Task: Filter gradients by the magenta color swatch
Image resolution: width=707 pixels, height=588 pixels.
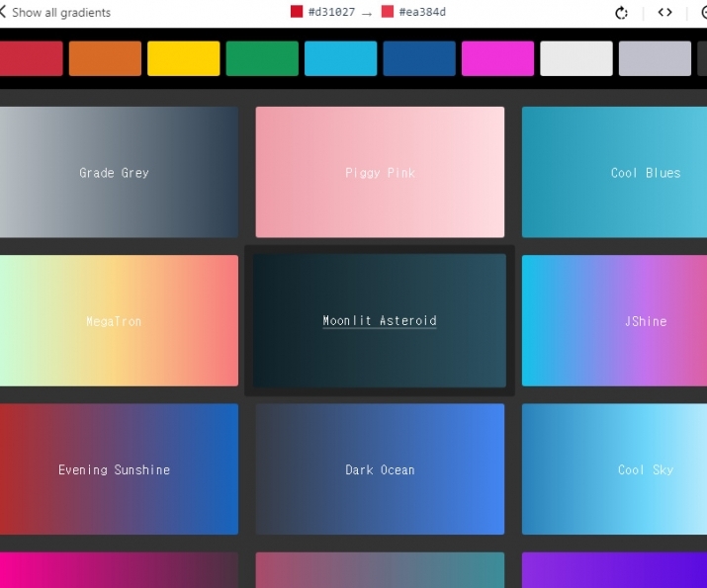Action: (x=497, y=58)
